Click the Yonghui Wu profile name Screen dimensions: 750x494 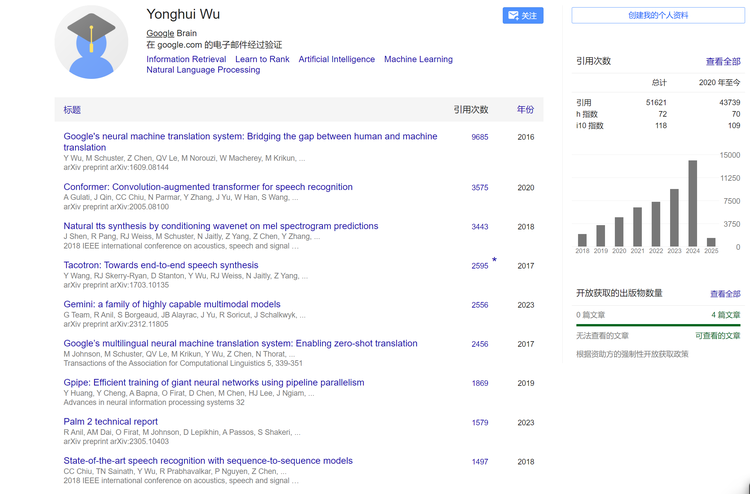coord(183,14)
